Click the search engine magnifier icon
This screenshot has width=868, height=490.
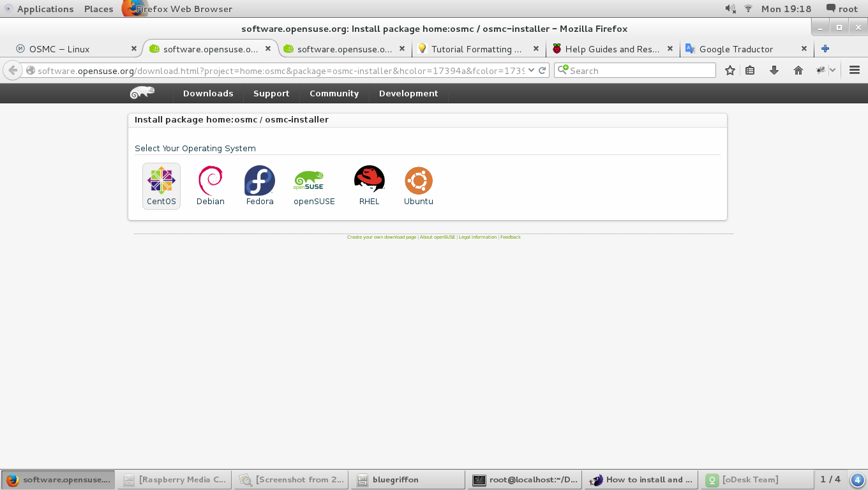[x=562, y=70]
